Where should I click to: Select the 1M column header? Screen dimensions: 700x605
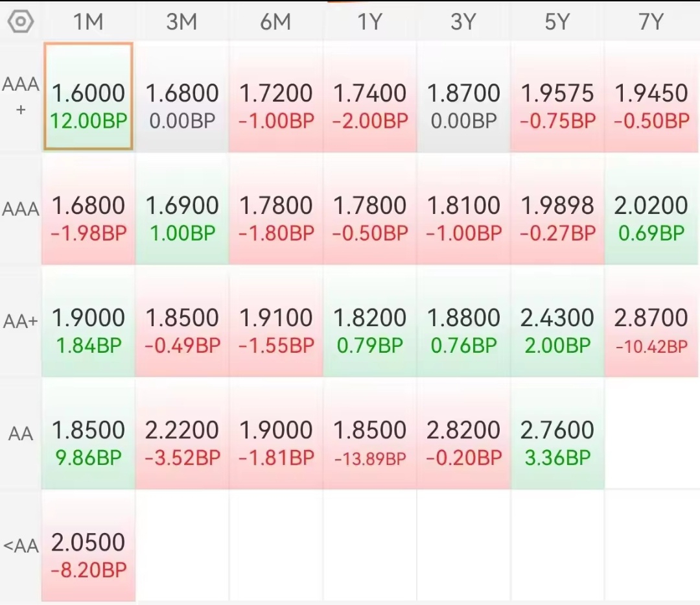click(88, 22)
